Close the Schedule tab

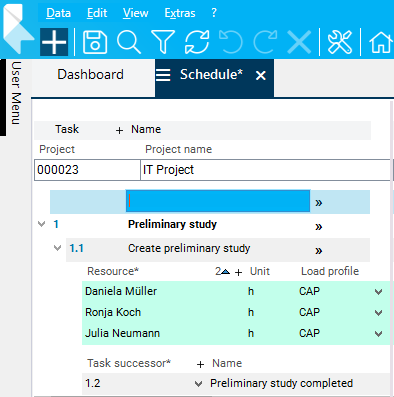[261, 76]
